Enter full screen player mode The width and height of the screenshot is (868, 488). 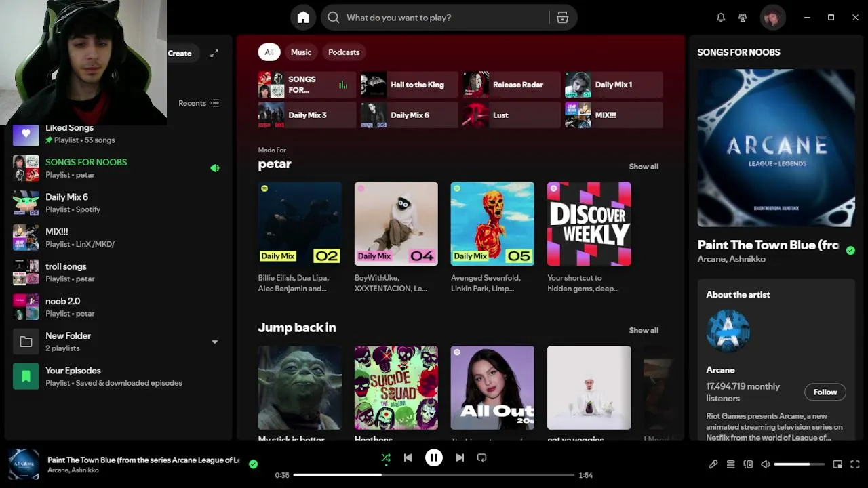tap(855, 464)
